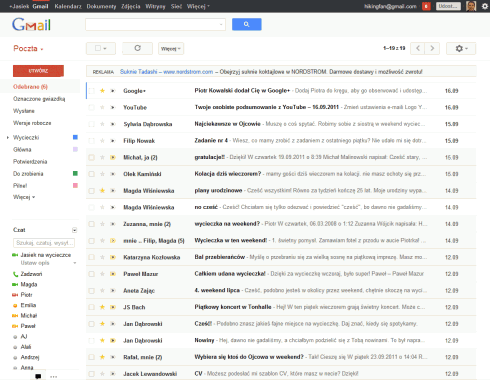This screenshot has height=380, width=490.
Task: Refresh the inbox with the reload icon
Action: tap(137, 48)
